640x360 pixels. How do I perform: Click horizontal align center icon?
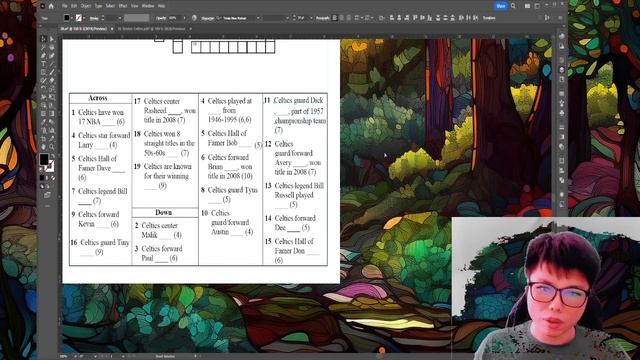399,18
